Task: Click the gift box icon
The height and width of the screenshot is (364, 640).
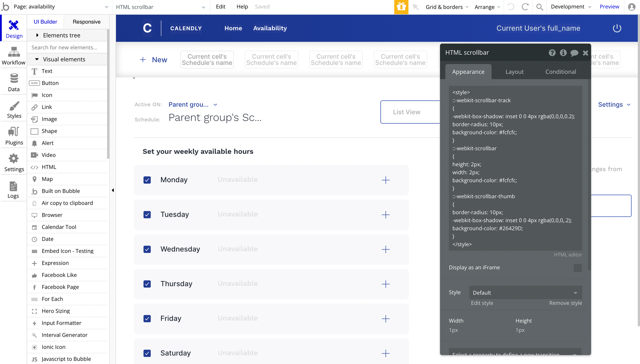Action: click(x=401, y=7)
